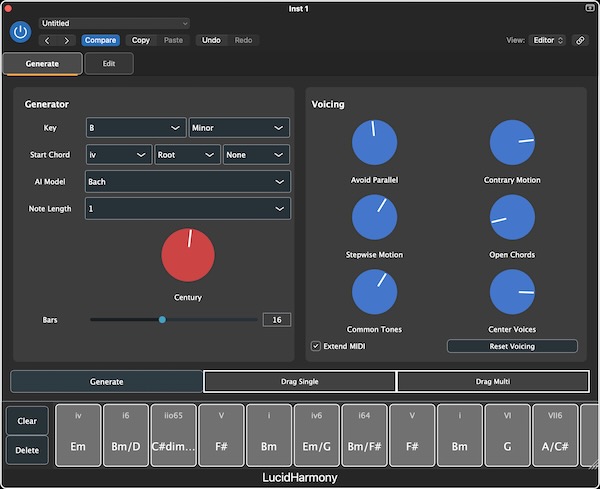Click the Clear button
Viewport: 600px width, 489px height.
click(x=27, y=421)
